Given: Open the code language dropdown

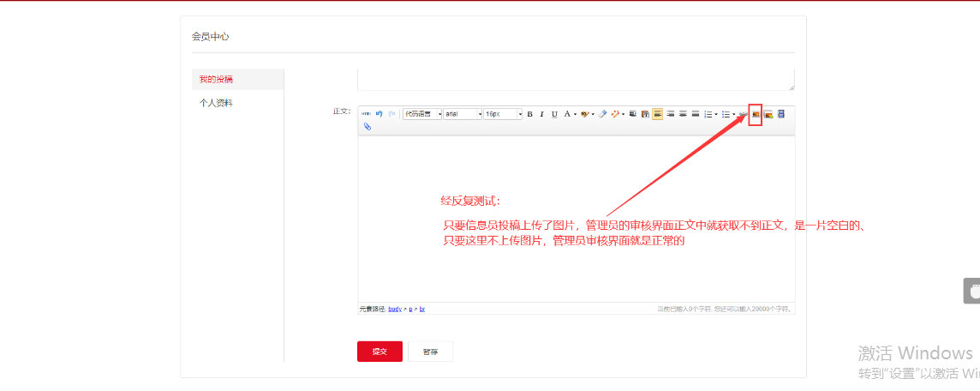Looking at the screenshot, I should coord(422,114).
